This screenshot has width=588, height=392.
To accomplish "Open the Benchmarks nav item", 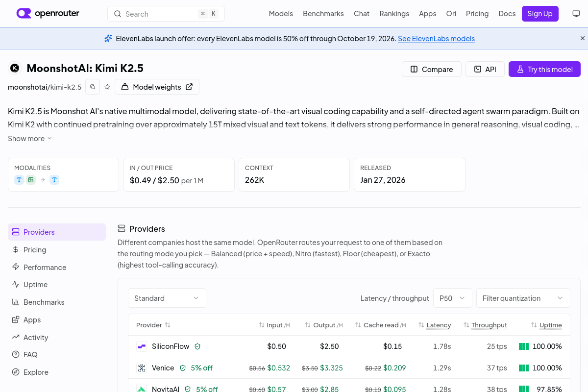I will tap(323, 14).
